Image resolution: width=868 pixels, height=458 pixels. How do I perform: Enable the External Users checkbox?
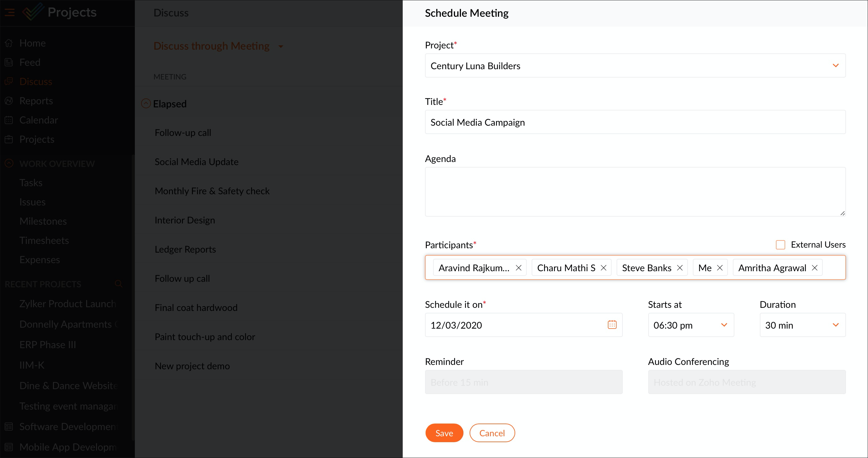pyautogui.click(x=780, y=245)
